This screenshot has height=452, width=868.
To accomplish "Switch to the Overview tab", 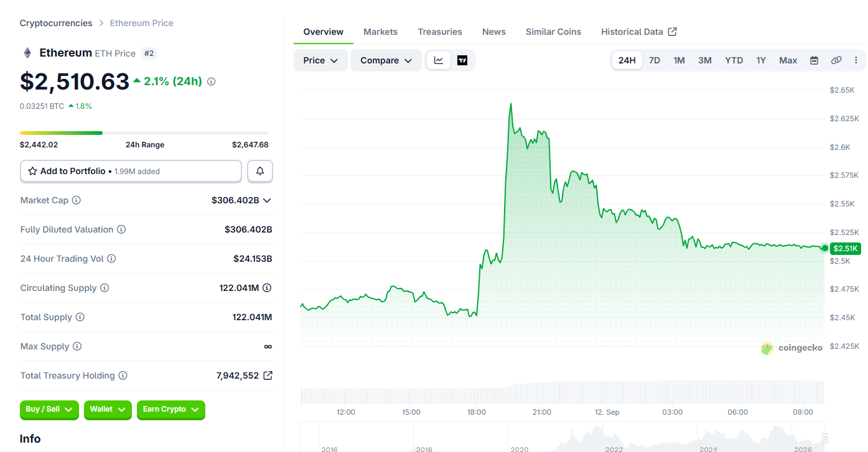I will [324, 32].
